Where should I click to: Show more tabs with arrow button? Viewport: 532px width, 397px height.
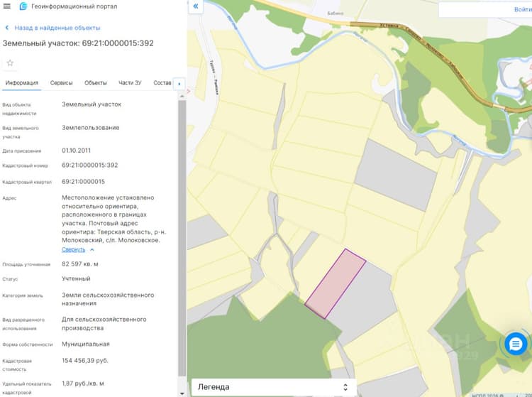[179, 84]
